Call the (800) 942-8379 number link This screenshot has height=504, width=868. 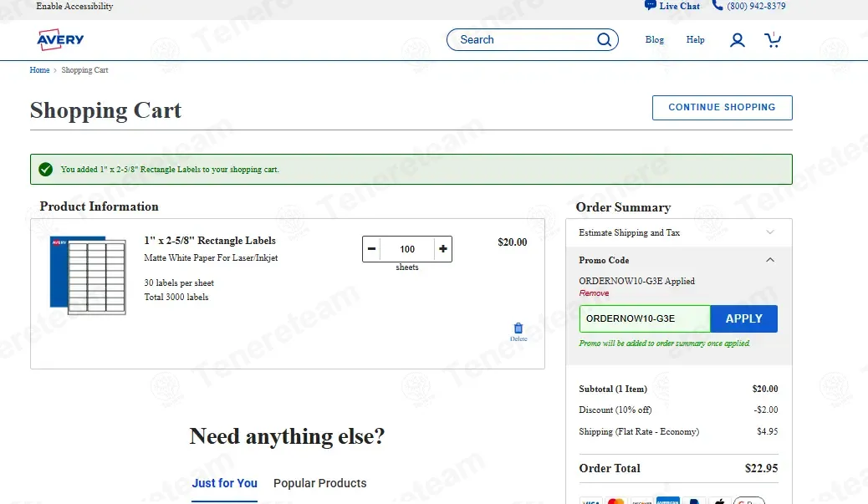756,6
